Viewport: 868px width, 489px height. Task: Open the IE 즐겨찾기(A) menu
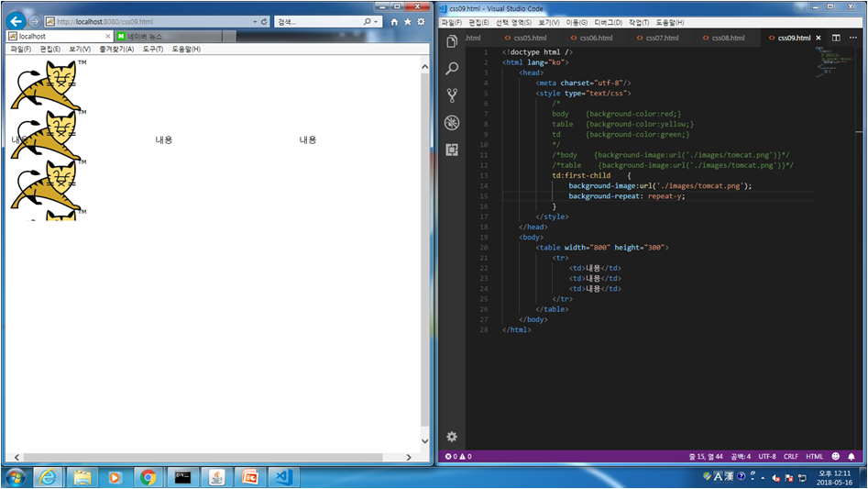pos(116,49)
